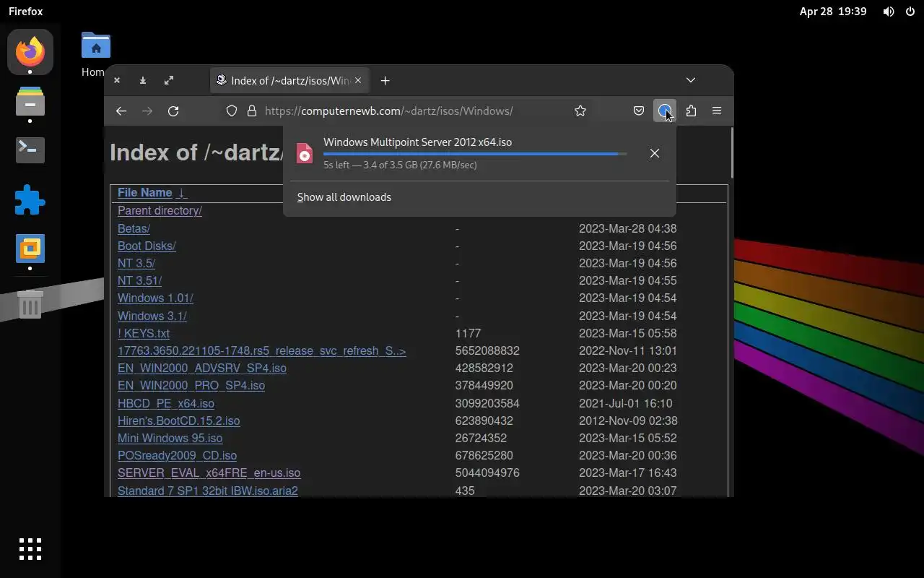
Task: Sort by File Name column arrow
Action: pos(181,193)
